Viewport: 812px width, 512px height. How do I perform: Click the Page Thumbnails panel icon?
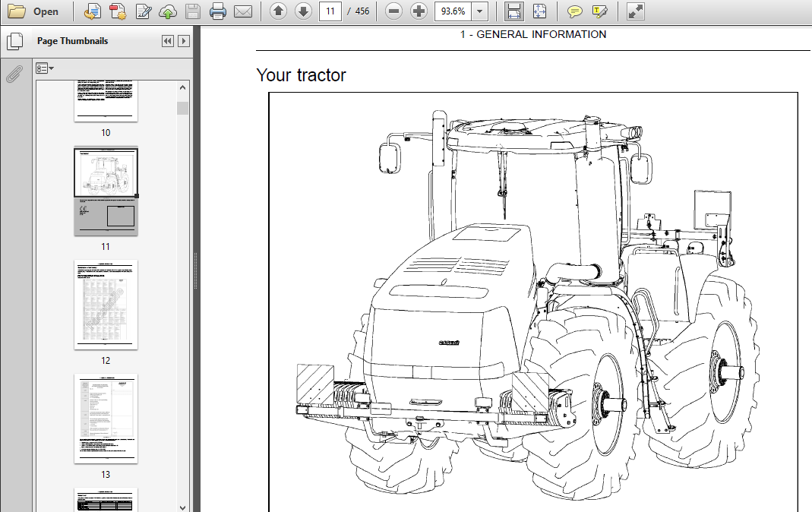click(x=14, y=41)
